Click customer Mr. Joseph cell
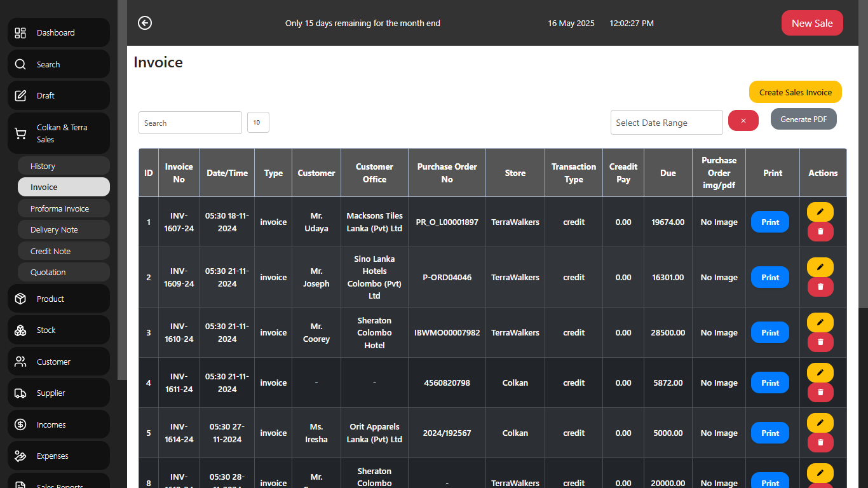 pyautogui.click(x=316, y=278)
